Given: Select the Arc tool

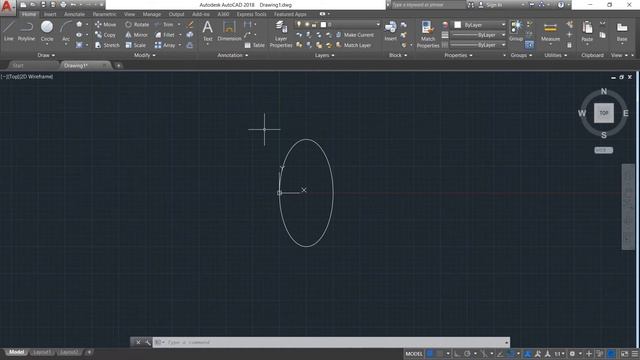Looking at the screenshot, I should pyautogui.click(x=66, y=31).
